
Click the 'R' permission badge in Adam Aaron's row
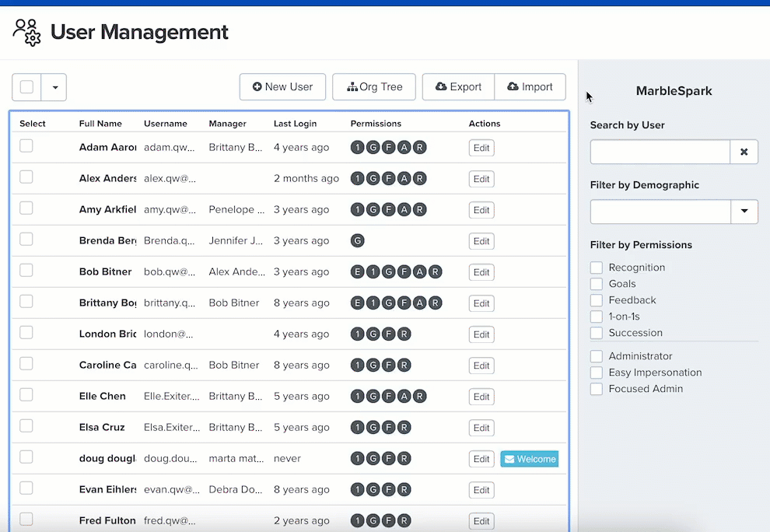click(x=420, y=147)
